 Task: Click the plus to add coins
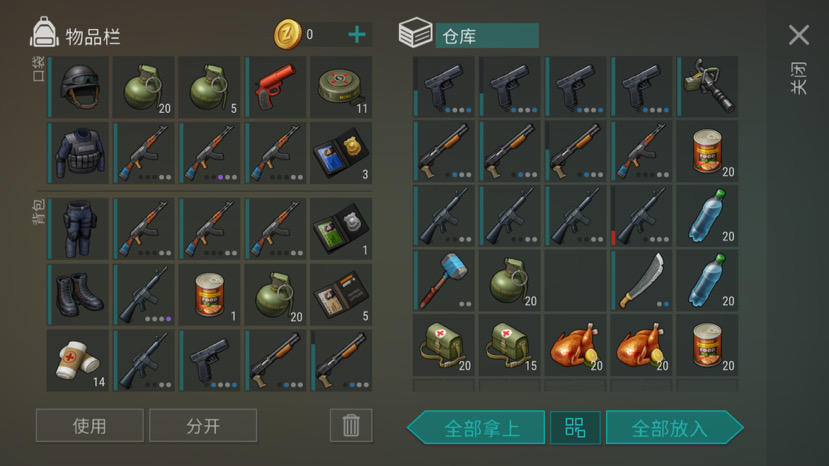point(357,35)
